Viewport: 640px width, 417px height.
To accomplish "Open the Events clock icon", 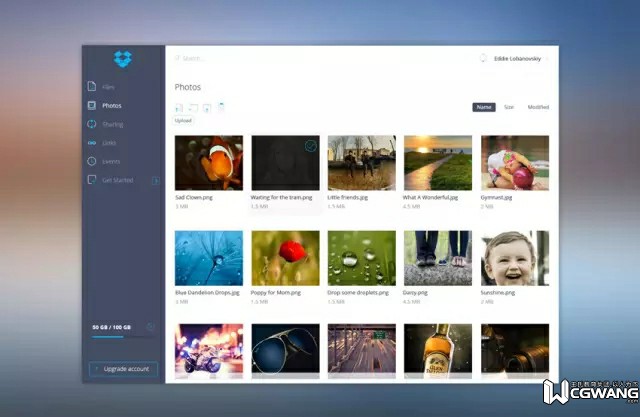I will click(x=92, y=161).
